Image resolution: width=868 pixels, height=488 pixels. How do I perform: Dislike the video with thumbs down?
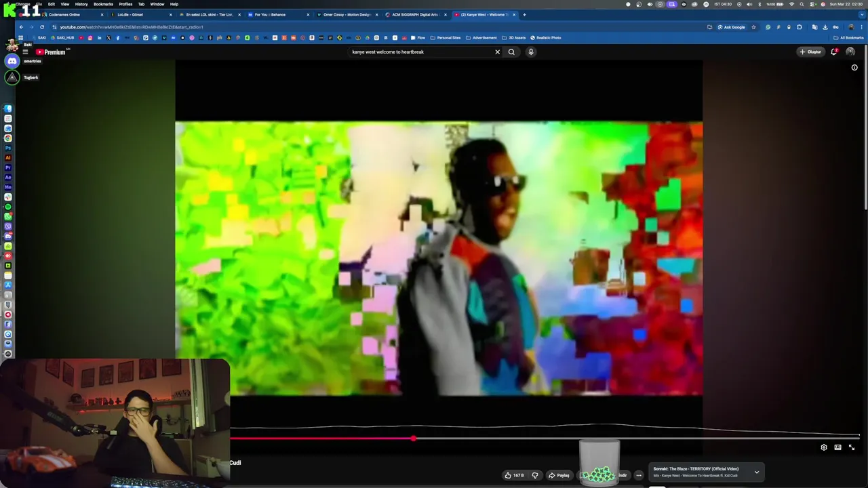pos(535,475)
